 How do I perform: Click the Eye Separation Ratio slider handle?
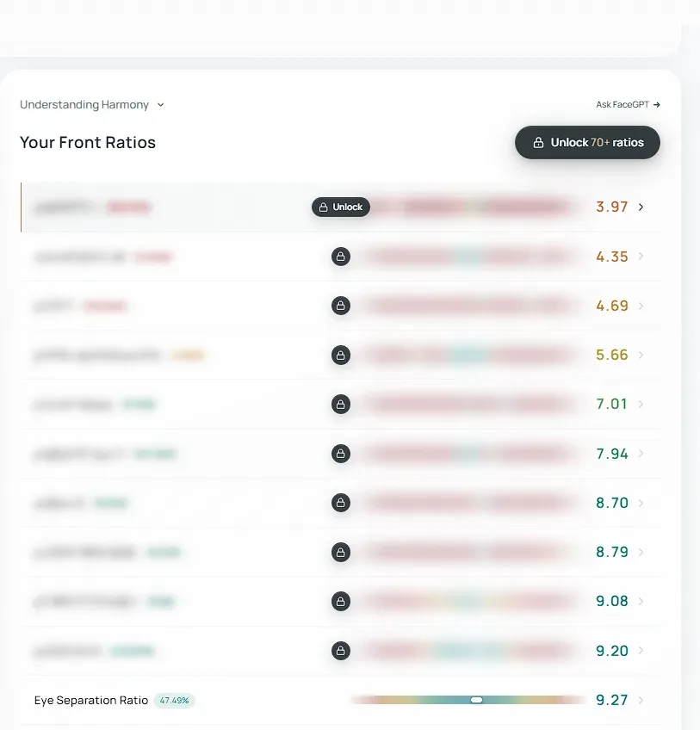pos(476,700)
